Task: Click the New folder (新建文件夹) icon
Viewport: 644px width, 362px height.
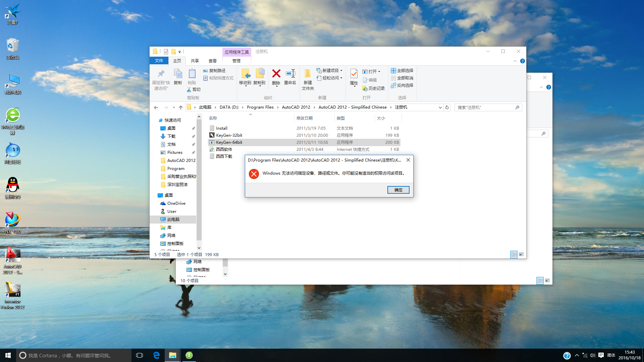Action: 308,73
